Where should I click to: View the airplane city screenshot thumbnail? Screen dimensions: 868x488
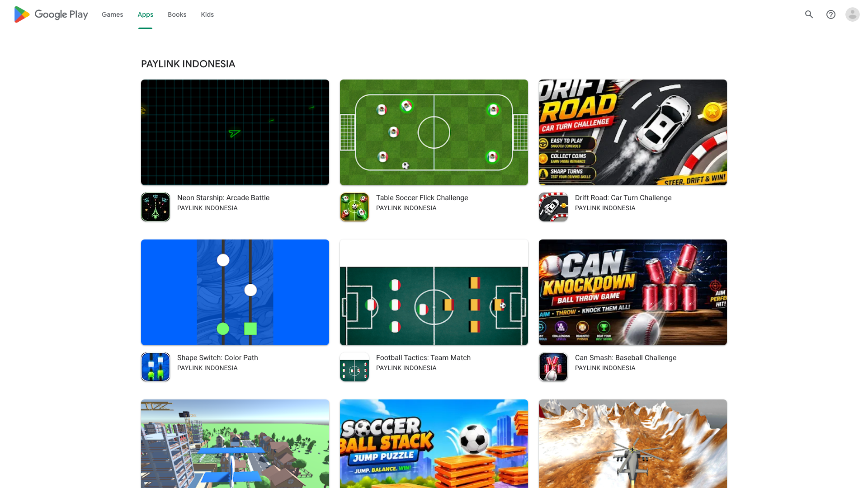(235, 444)
